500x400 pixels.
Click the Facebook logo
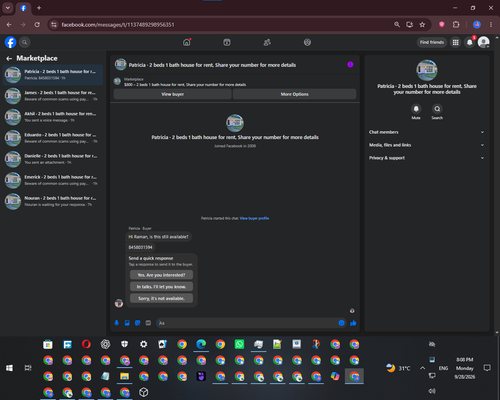point(10,42)
